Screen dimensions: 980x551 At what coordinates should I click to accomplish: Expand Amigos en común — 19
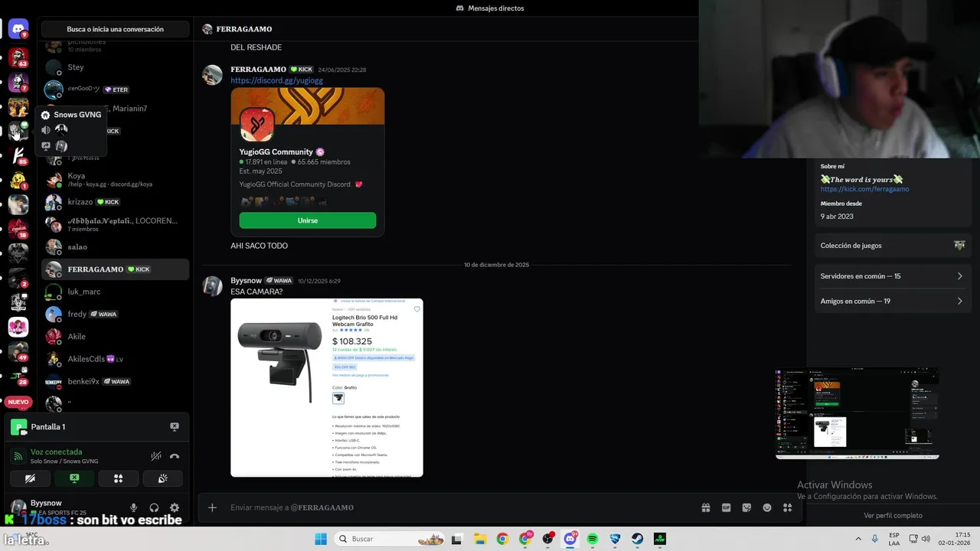coord(891,301)
